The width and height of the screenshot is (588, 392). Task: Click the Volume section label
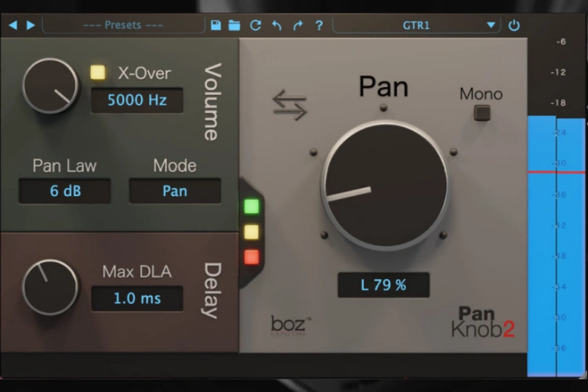click(212, 102)
